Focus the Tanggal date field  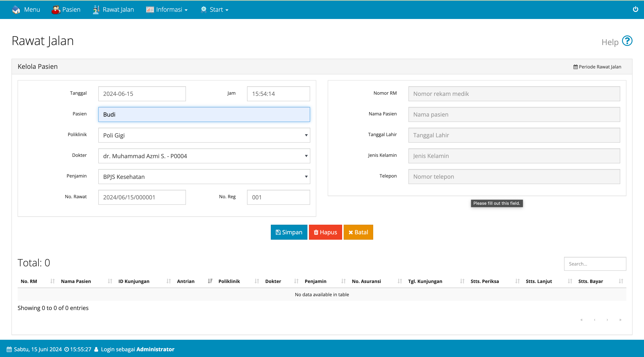(x=142, y=94)
